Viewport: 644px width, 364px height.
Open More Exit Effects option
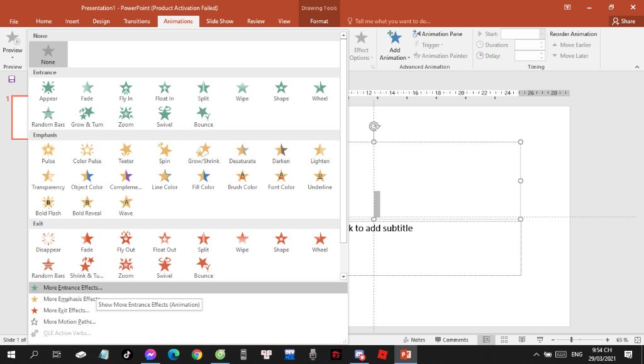click(188, 310)
